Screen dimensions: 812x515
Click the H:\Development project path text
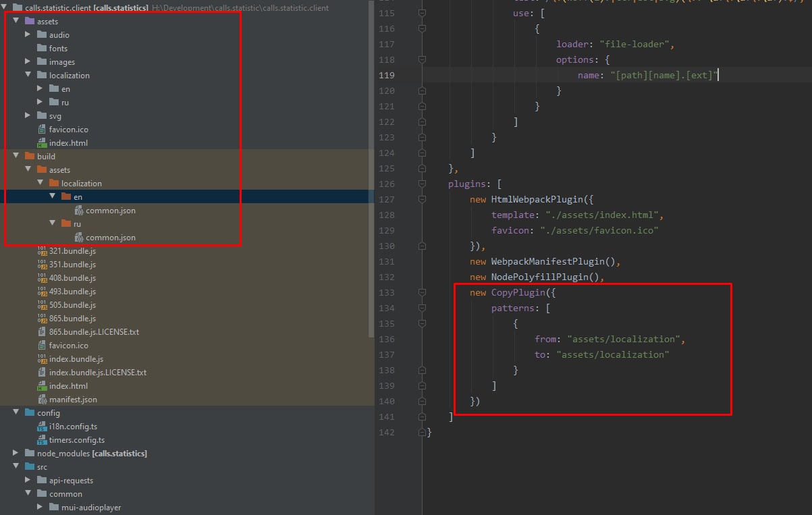point(241,7)
